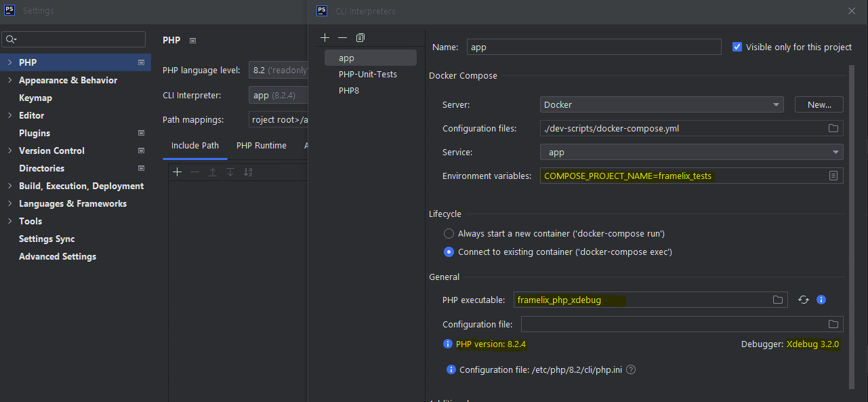The image size is (868, 402).
Task: Switch to the PHP Runtime tab
Action: coord(262,145)
